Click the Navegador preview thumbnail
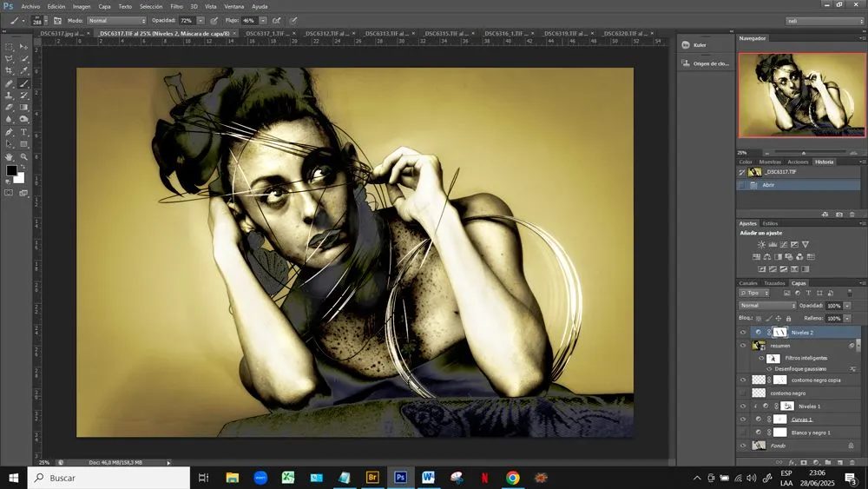Screen dimensions: 868x489 801,96
